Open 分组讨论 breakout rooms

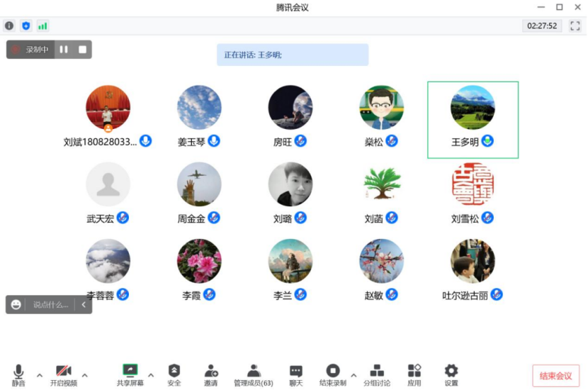click(x=377, y=375)
